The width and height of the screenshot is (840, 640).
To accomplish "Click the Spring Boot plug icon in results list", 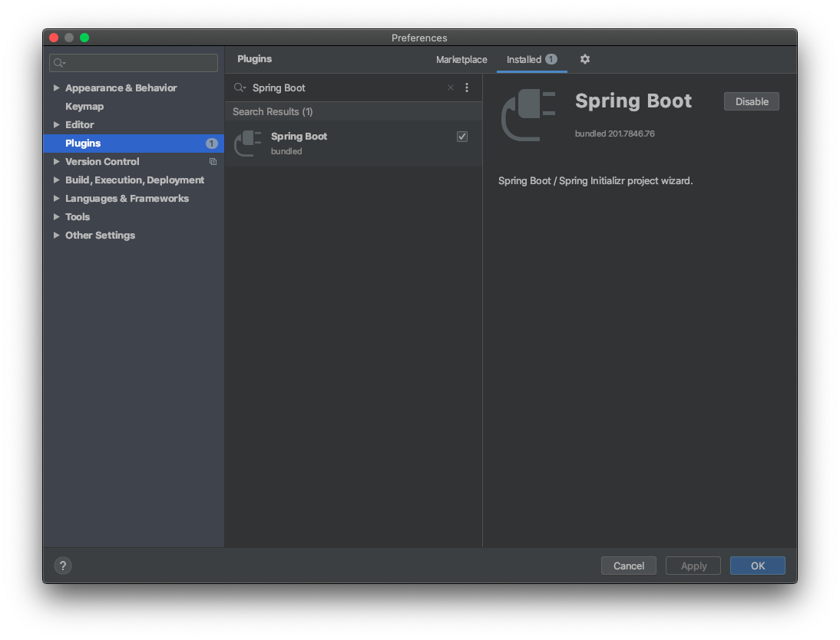I will pos(247,143).
